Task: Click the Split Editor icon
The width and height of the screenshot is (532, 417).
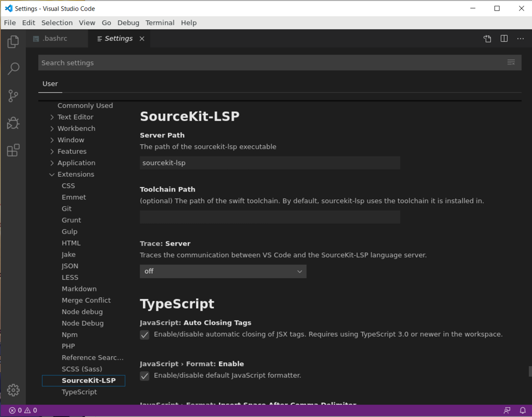Action: tap(504, 39)
